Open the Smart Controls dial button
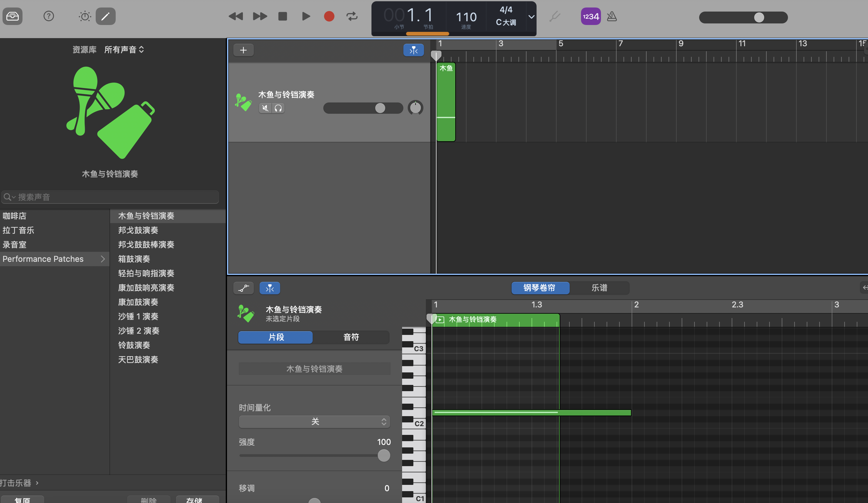Screen dimensions: 868x503 click(85, 16)
